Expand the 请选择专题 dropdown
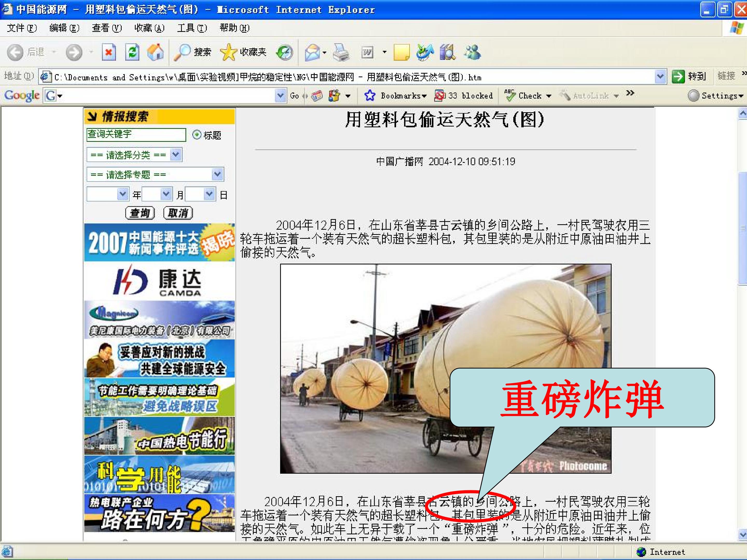The width and height of the screenshot is (747, 560). pos(155,174)
